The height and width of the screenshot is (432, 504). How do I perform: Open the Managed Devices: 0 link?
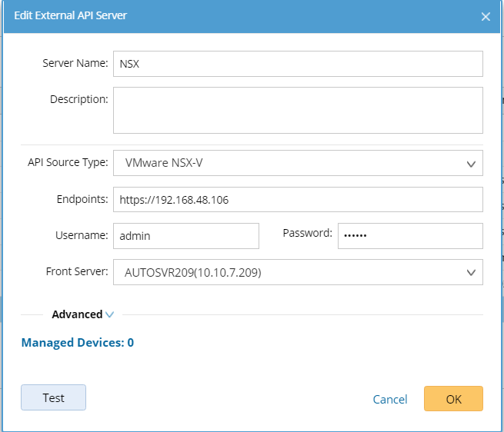coord(78,343)
